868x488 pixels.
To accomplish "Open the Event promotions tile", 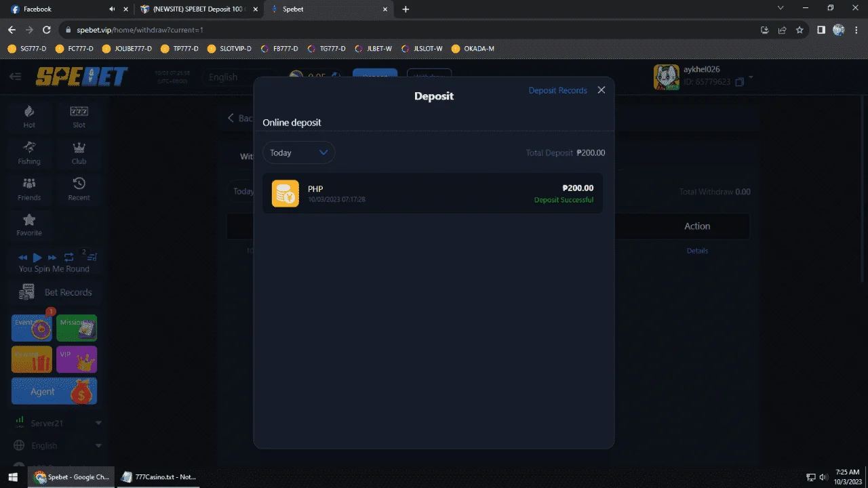I will (x=32, y=327).
